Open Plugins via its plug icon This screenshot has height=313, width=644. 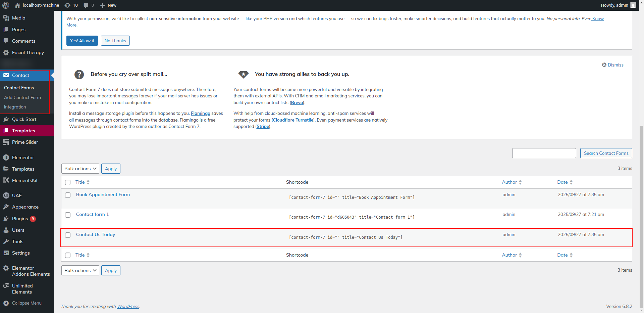6,219
